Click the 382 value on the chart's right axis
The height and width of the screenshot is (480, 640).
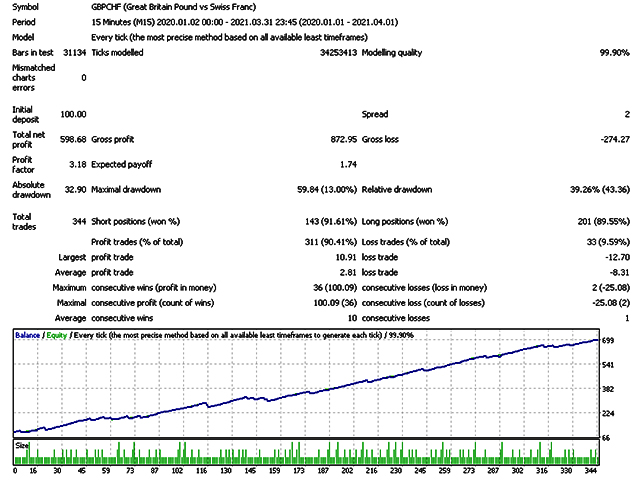(x=608, y=389)
